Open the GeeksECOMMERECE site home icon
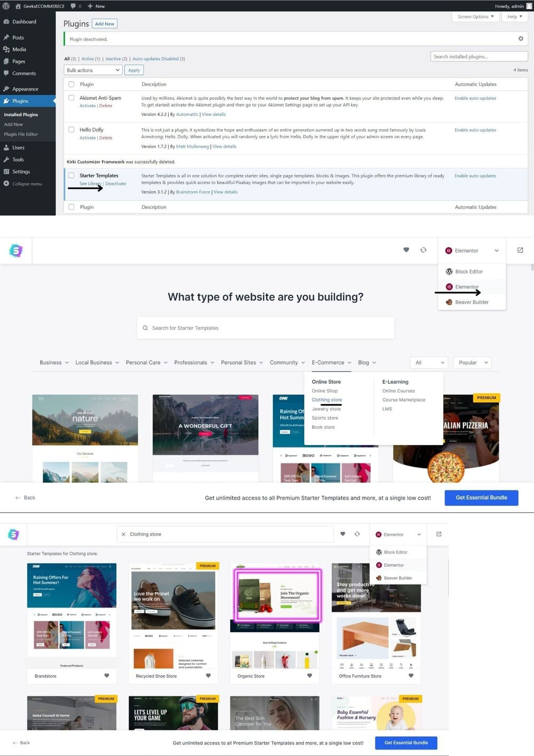534x756 pixels. coord(18,6)
